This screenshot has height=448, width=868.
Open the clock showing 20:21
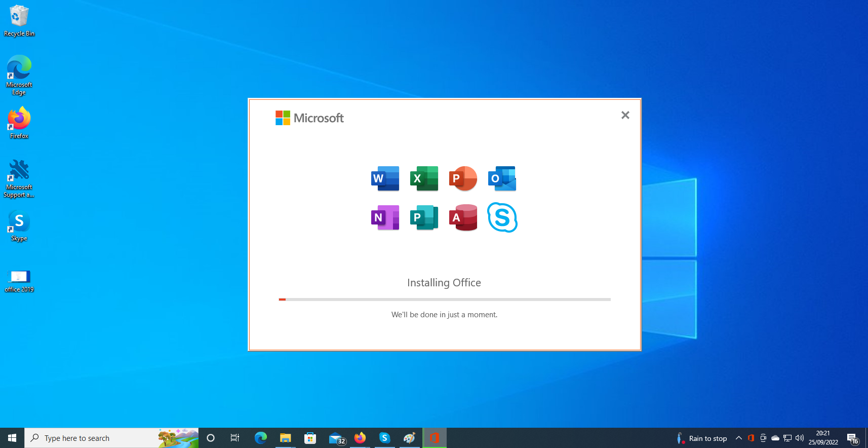(823, 438)
